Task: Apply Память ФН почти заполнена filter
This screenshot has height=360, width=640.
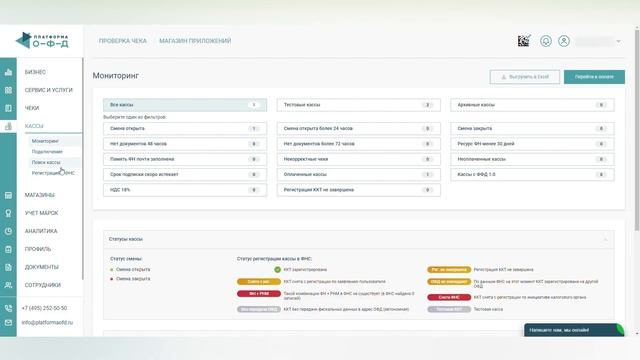Action: click(x=185, y=159)
